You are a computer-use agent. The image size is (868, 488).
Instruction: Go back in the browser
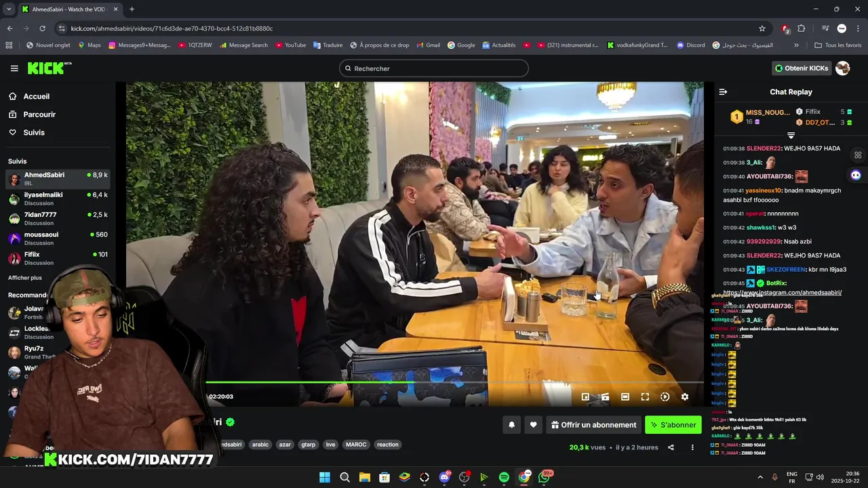(x=9, y=28)
